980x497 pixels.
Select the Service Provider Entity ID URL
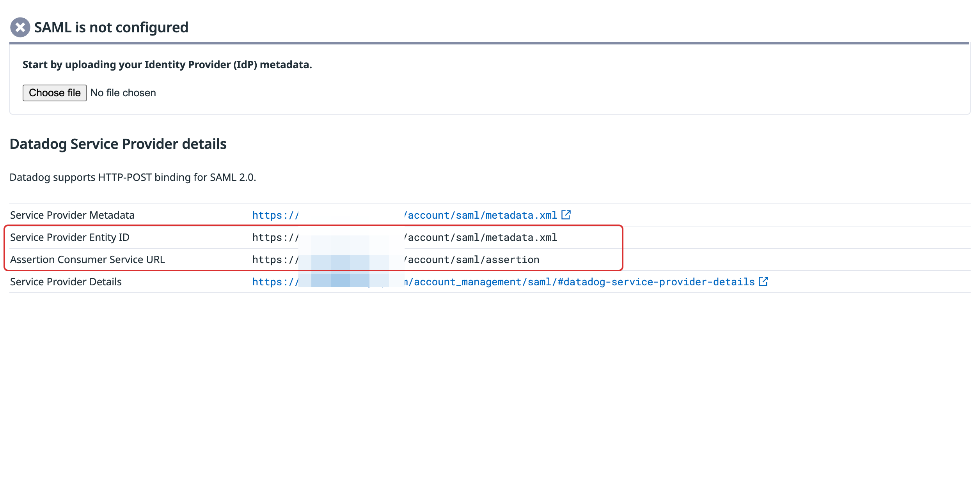coord(405,237)
